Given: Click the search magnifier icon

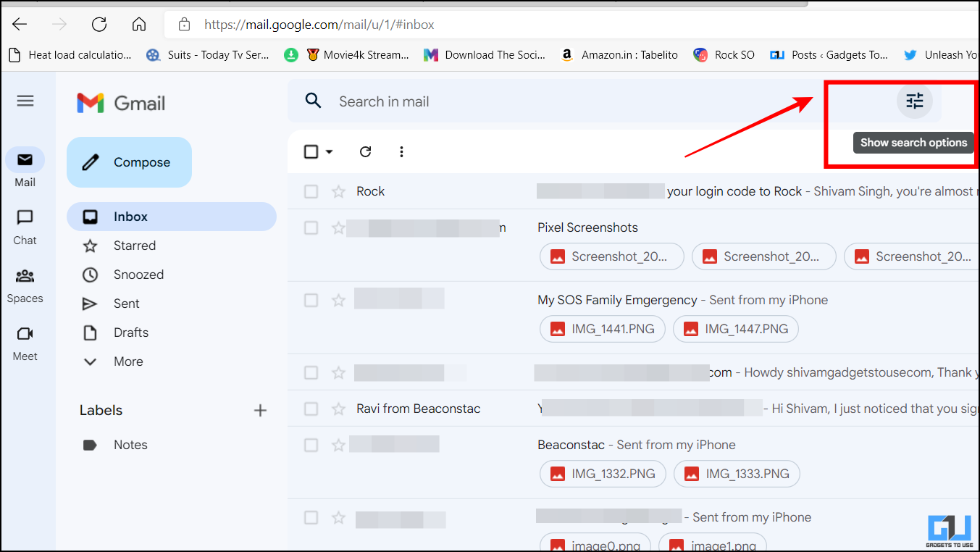Looking at the screenshot, I should point(313,101).
